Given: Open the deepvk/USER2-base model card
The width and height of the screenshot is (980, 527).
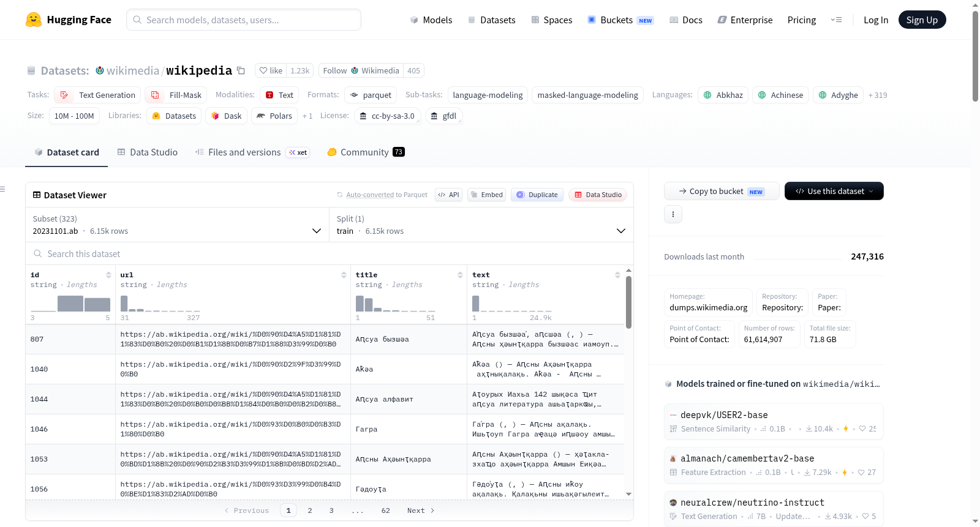Looking at the screenshot, I should (774, 421).
